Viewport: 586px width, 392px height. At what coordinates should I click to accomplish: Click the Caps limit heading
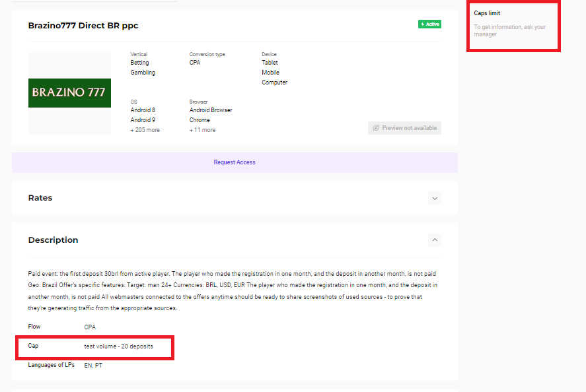tap(487, 13)
